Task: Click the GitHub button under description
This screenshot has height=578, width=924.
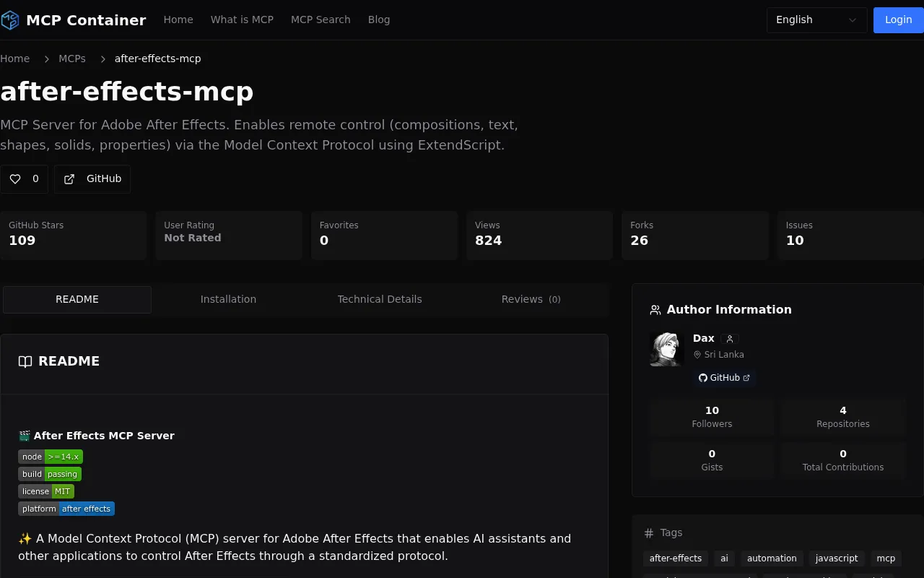Action: click(92, 179)
